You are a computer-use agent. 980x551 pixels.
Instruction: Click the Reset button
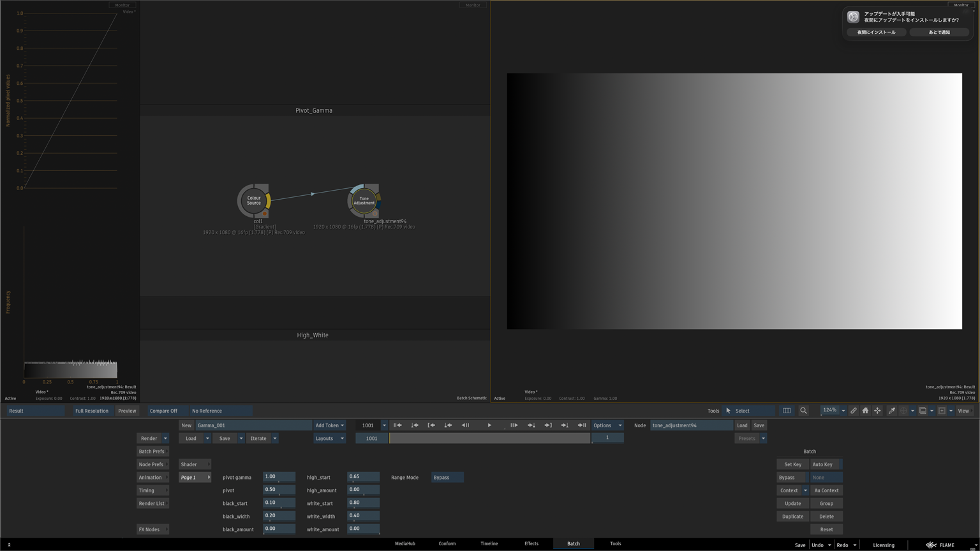coord(826,529)
